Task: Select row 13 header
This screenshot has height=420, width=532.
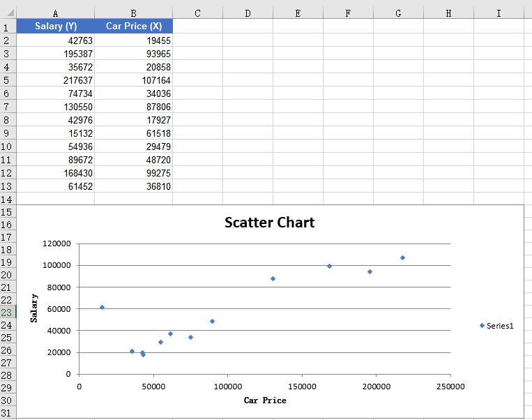Action: [8, 186]
